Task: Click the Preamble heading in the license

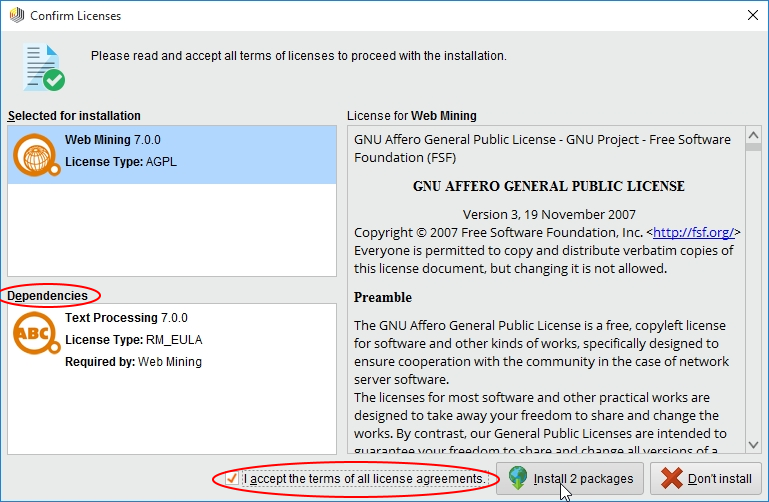Action: coord(382,297)
